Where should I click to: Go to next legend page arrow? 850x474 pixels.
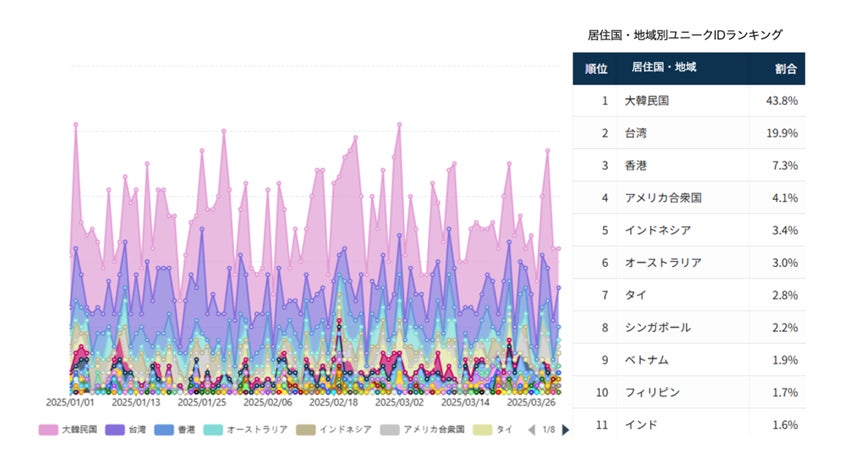point(566,430)
